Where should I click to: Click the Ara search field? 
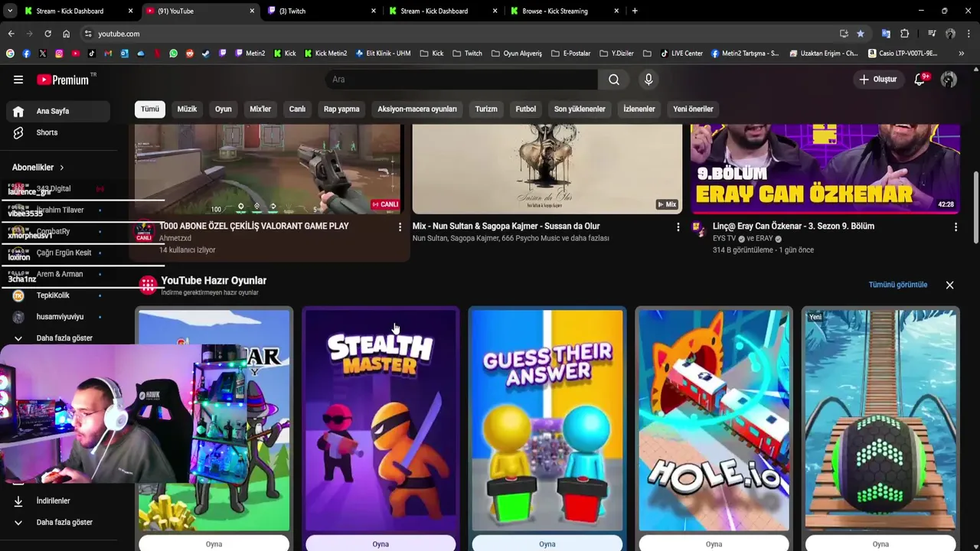pos(462,80)
